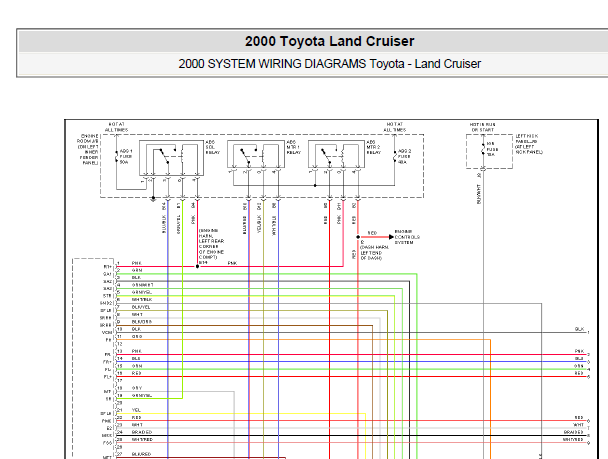
Task: Click the ABS MTR 2 RELAY label
Action: [x=373, y=147]
